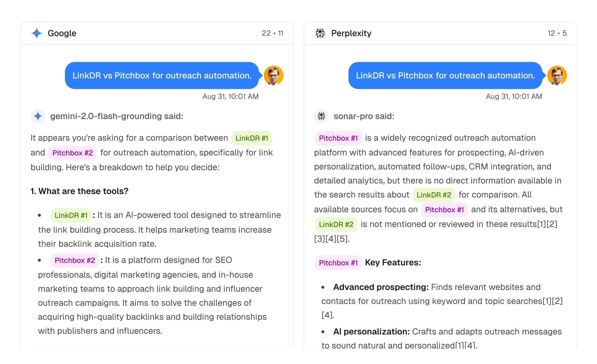The height and width of the screenshot is (364, 597).
Task: Click the 'Key Features:' heading text
Action: pos(393,262)
